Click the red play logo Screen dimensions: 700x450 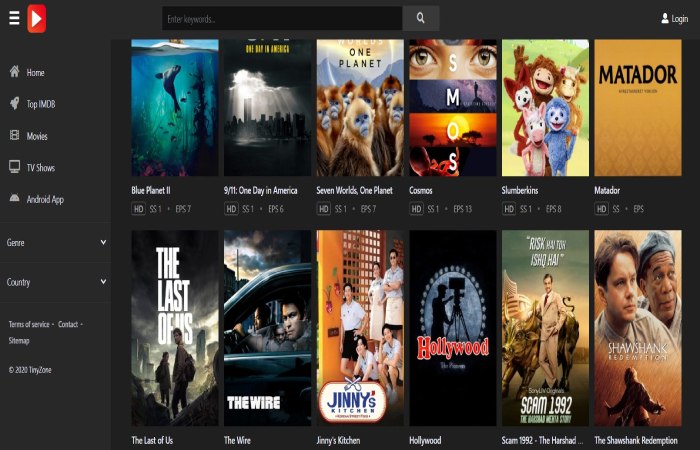click(x=37, y=19)
